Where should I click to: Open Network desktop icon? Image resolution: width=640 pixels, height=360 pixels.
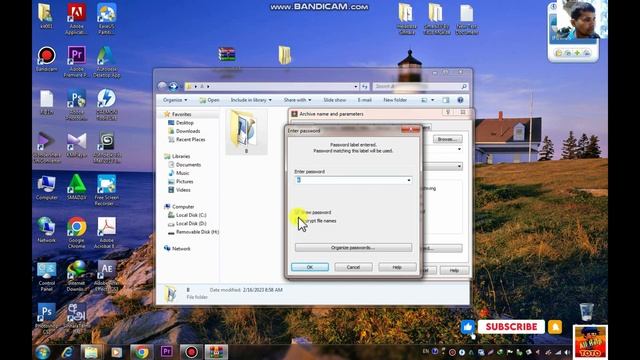[47, 230]
